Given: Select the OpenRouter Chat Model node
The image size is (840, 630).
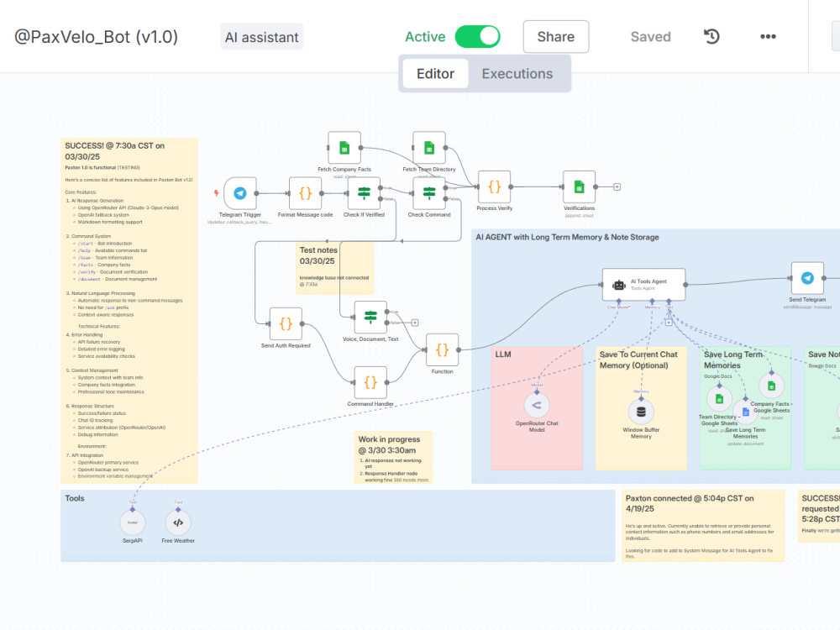Looking at the screenshot, I should coord(537,406).
